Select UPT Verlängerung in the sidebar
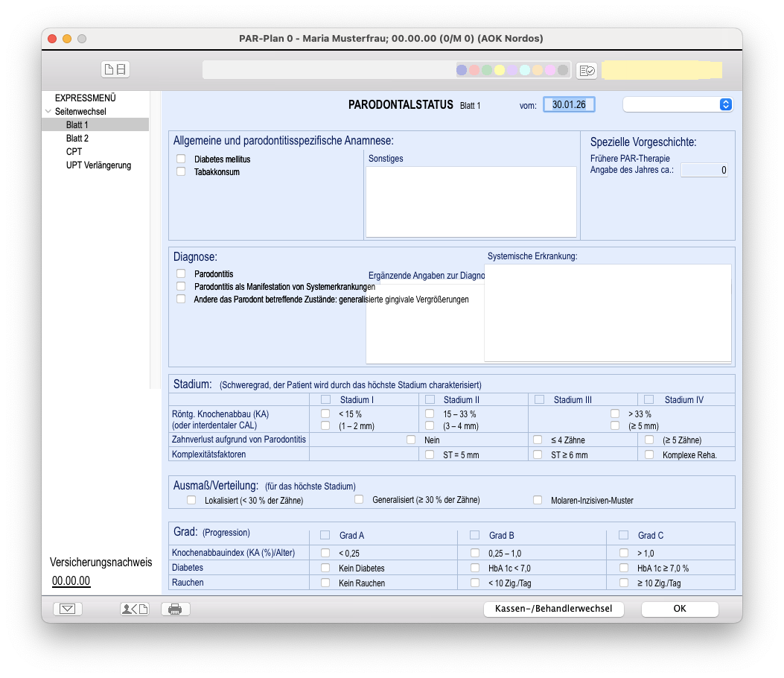 [x=98, y=165]
